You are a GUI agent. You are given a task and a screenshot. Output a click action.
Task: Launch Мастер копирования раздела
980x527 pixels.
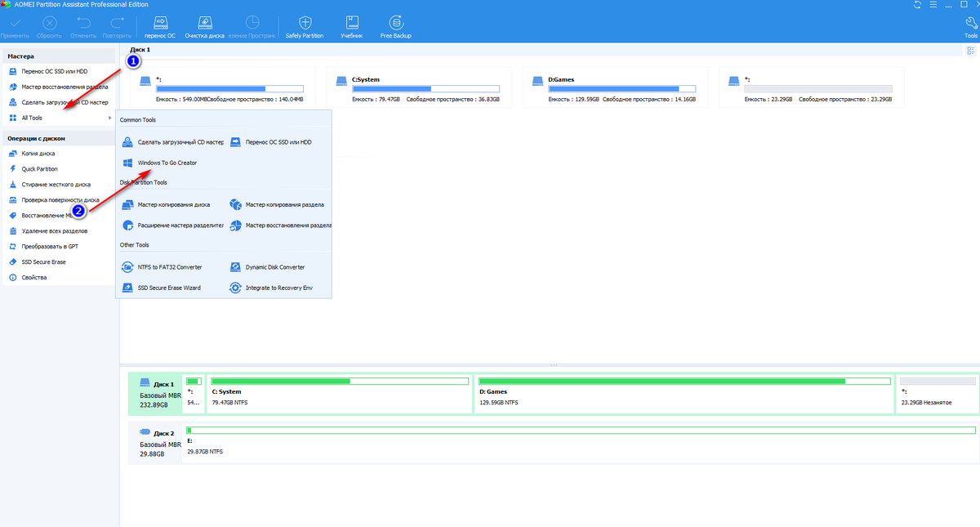click(x=277, y=204)
